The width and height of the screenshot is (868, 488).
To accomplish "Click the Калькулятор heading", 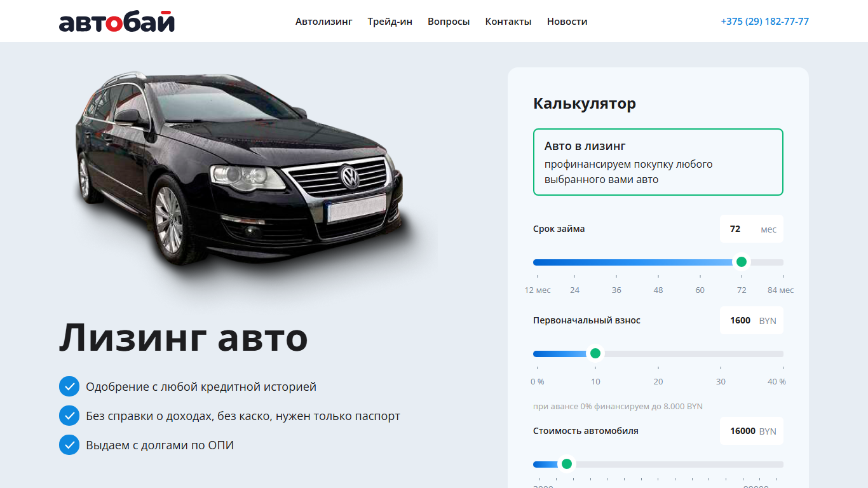I will (x=585, y=104).
